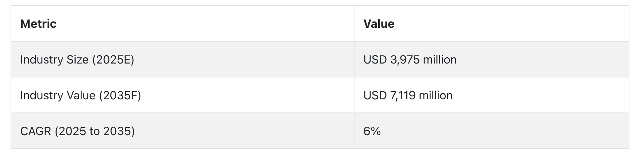Click USD in the 2025E value cell

point(375,60)
